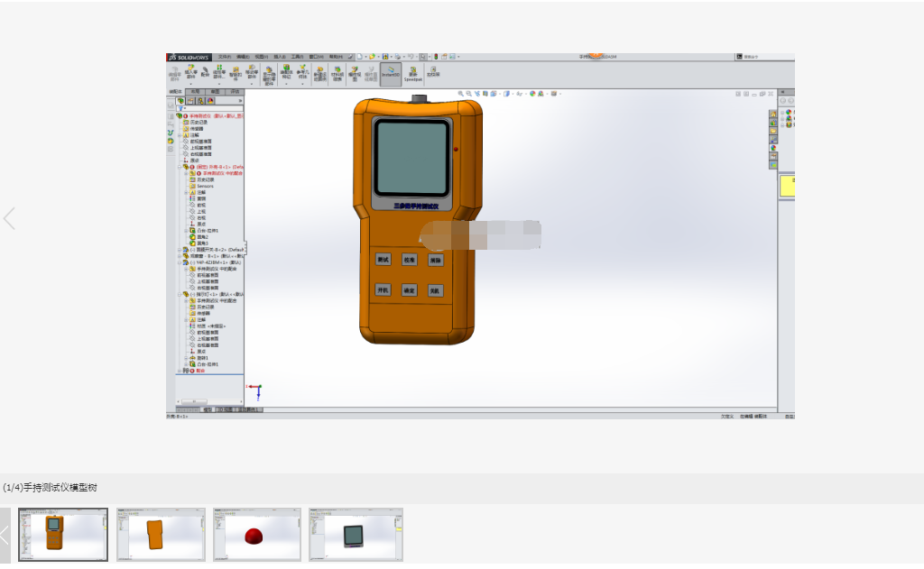Click Zoom to Fit in view toolbar
This screenshot has width=924, height=569.
(x=461, y=93)
